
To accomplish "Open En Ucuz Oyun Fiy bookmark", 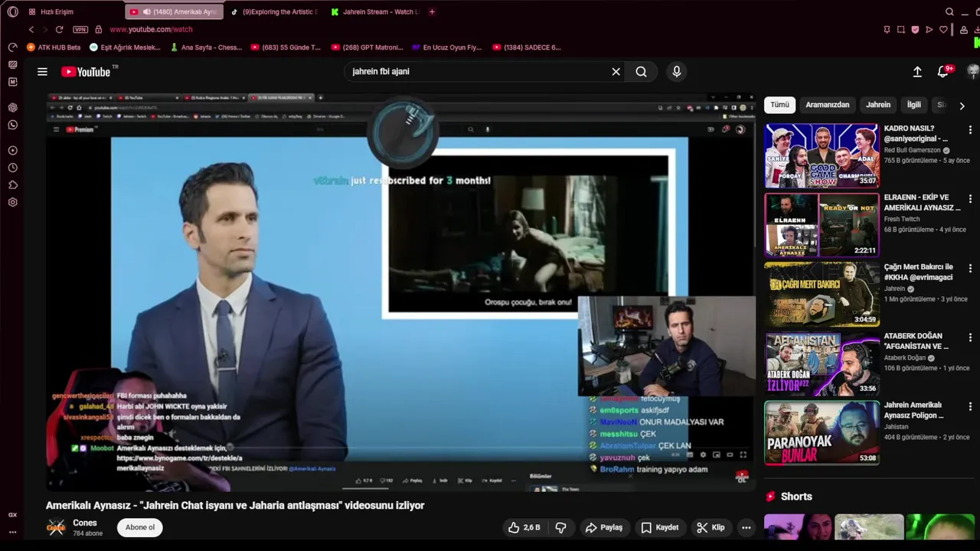I will coord(447,47).
